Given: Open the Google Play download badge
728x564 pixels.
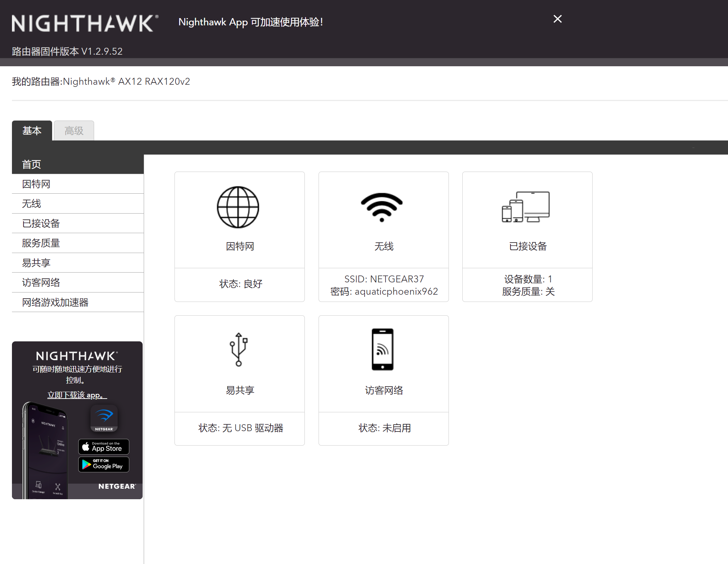Looking at the screenshot, I should tap(104, 464).
